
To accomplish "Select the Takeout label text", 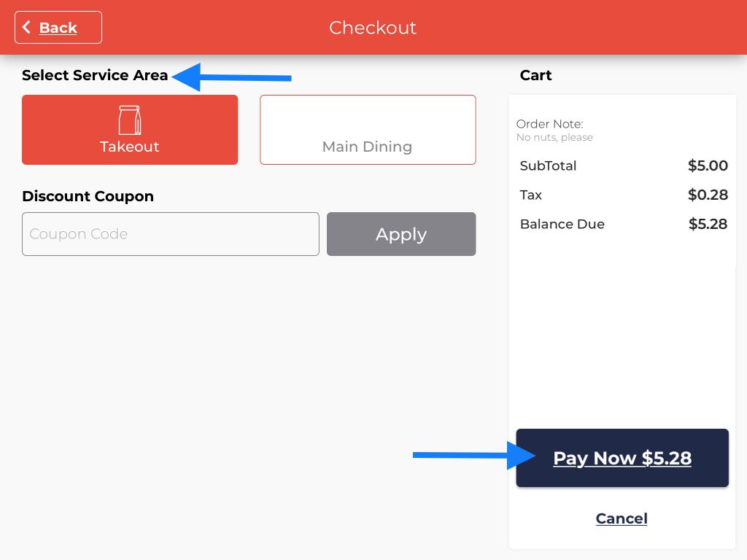I will 130,147.
